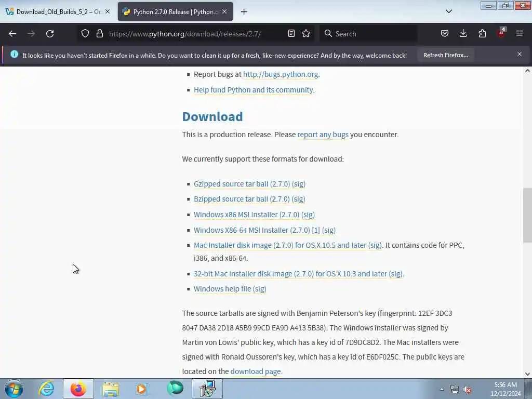Click the report any bugs link

pyautogui.click(x=323, y=135)
